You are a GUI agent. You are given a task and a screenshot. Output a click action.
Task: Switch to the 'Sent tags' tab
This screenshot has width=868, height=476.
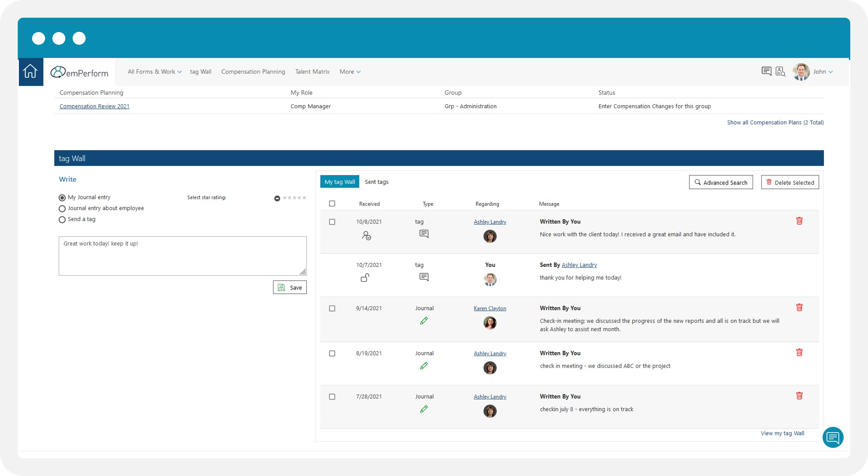pyautogui.click(x=376, y=181)
